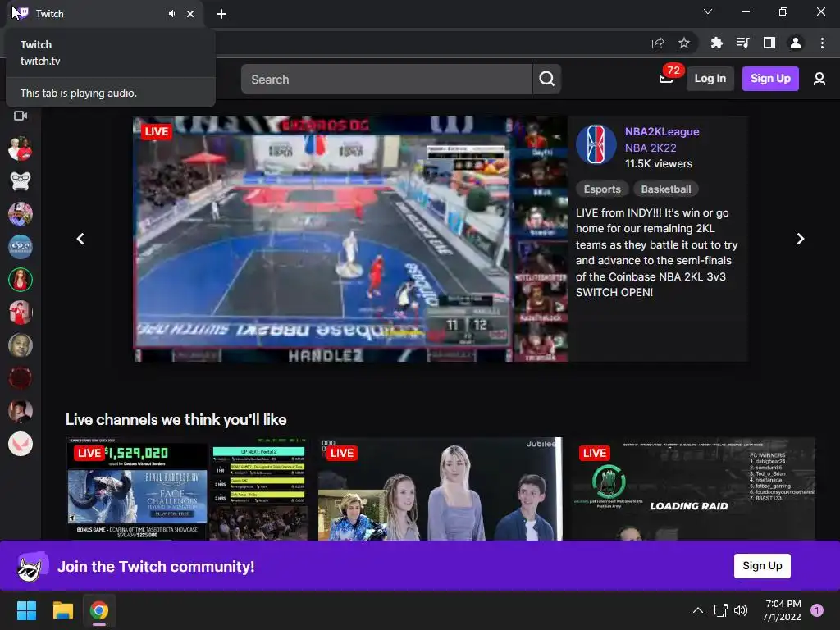The image size is (840, 630).
Task: Open the gorilla-face channel avatar in the sidebar
Action: pyautogui.click(x=21, y=181)
